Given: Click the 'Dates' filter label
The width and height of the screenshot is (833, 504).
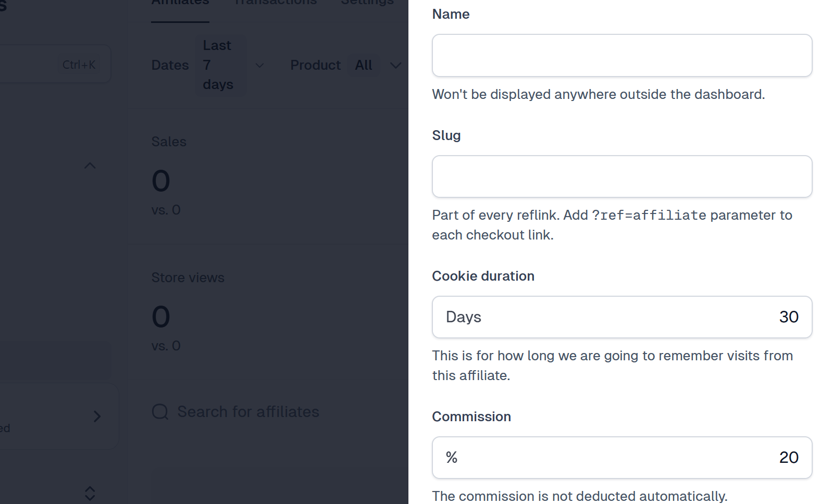Looking at the screenshot, I should 170,65.
